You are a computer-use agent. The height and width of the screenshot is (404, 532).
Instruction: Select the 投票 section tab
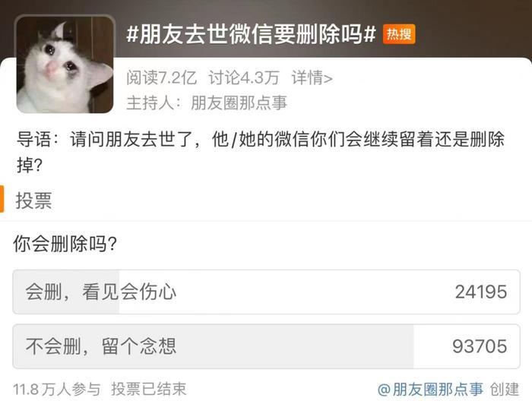coord(34,200)
